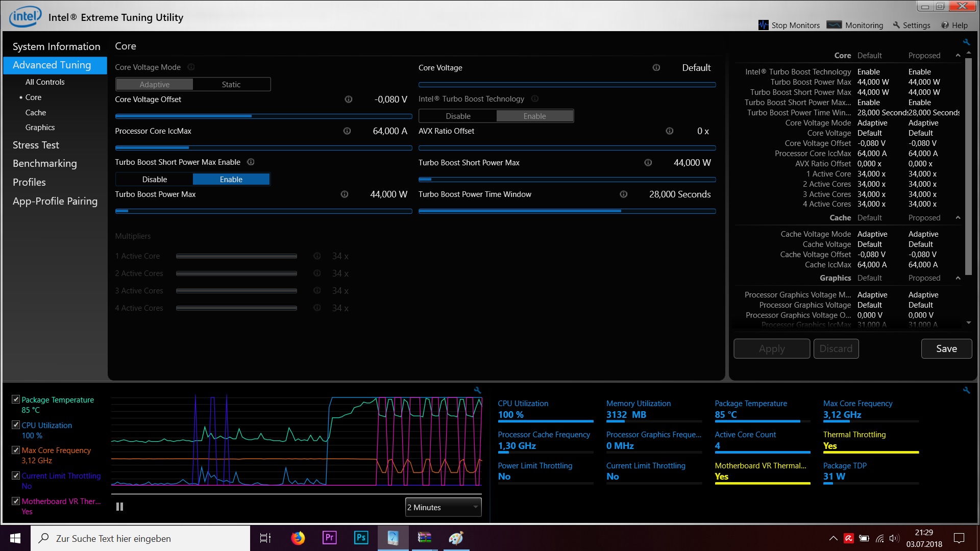Uncheck Package Temperature monitor checkbox
Image resolution: width=980 pixels, height=551 pixels.
click(x=16, y=399)
